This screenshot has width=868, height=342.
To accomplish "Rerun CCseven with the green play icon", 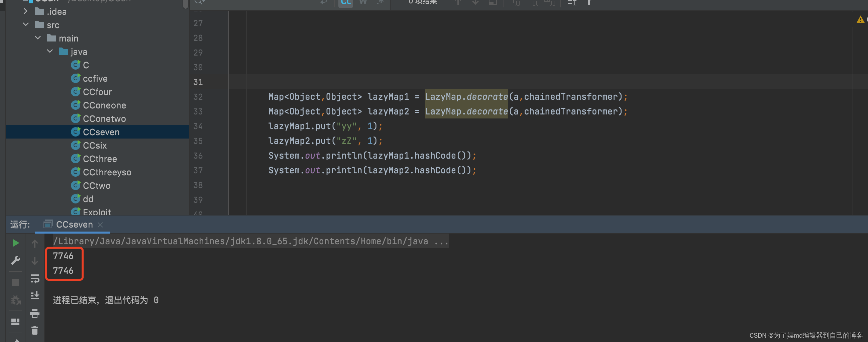I will click(15, 243).
